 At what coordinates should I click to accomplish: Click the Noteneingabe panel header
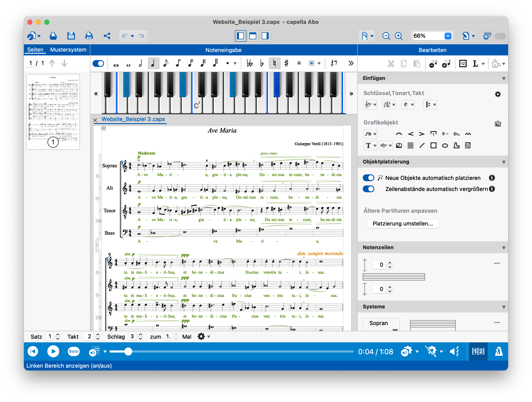[223, 50]
